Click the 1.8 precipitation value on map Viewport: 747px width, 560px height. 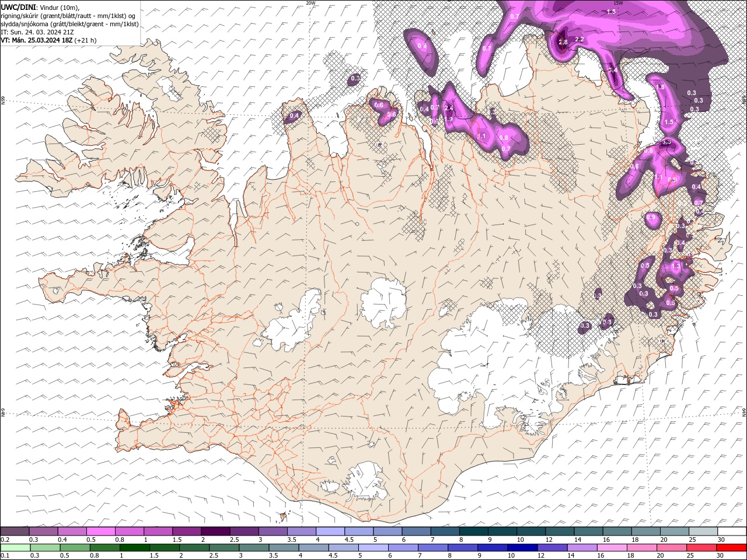click(661, 87)
